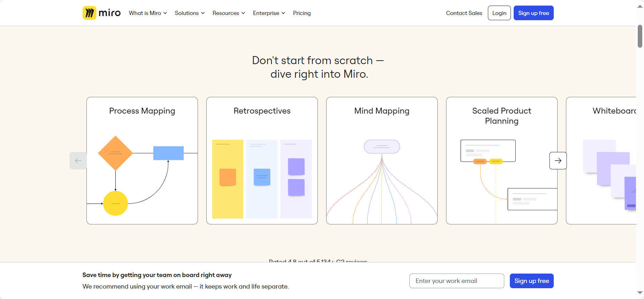
Task: Open the Retrospectives template card
Action: (262, 161)
